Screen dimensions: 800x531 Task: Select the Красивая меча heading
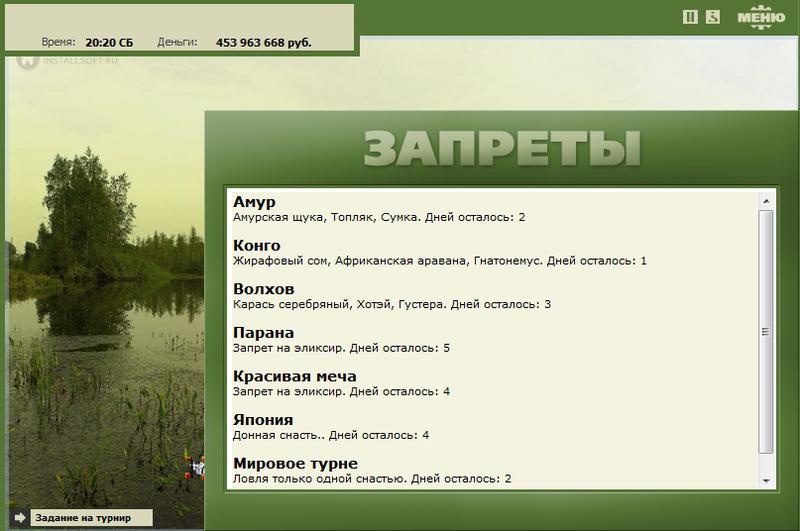click(294, 376)
